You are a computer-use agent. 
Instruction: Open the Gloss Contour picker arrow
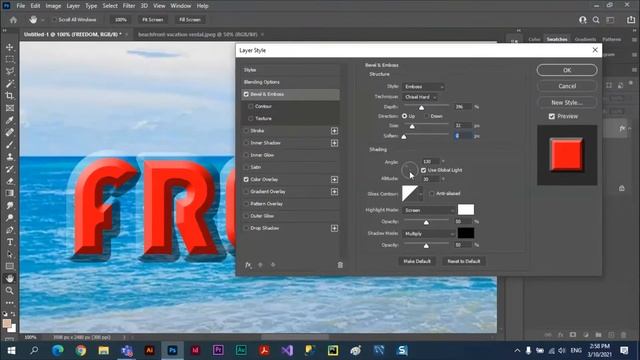(x=421, y=193)
